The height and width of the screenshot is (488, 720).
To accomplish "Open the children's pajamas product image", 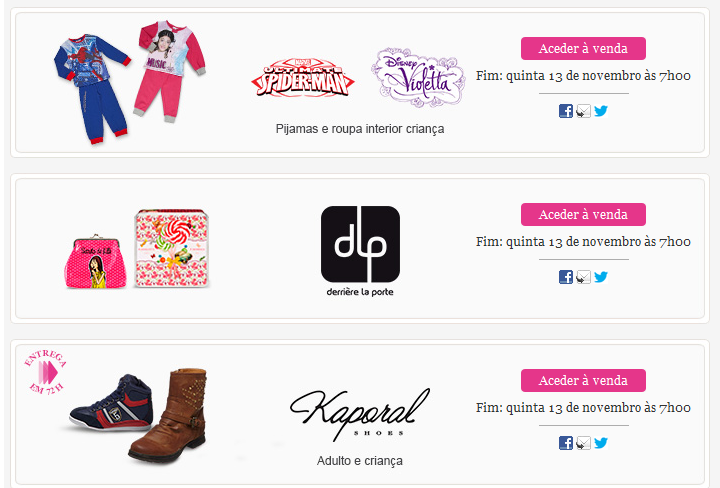I will coord(129,82).
